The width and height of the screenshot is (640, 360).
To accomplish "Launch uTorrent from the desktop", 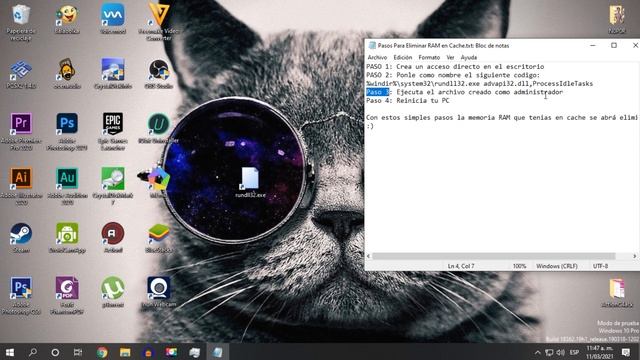I will [113, 292].
